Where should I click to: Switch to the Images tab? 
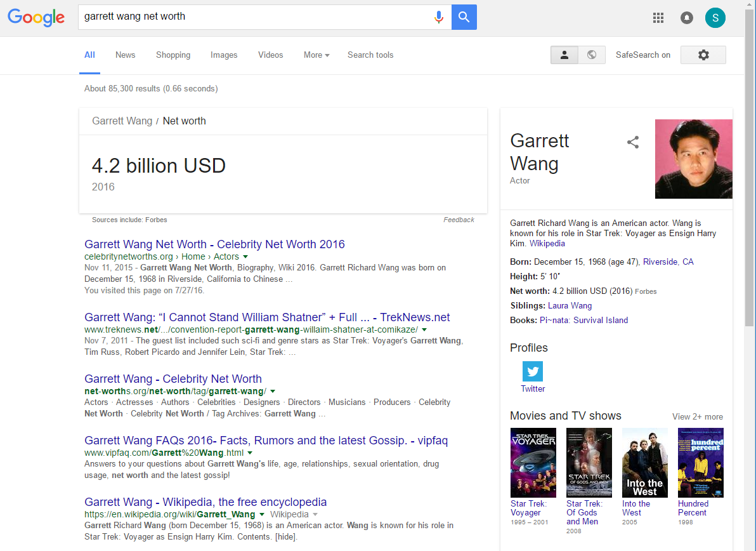pyautogui.click(x=224, y=55)
